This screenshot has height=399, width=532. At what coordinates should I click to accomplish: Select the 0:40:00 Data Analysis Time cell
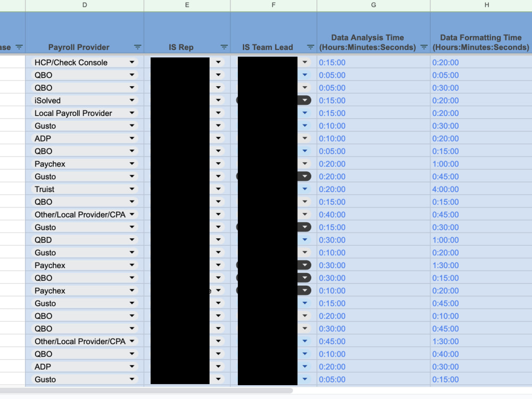pyautogui.click(x=373, y=214)
